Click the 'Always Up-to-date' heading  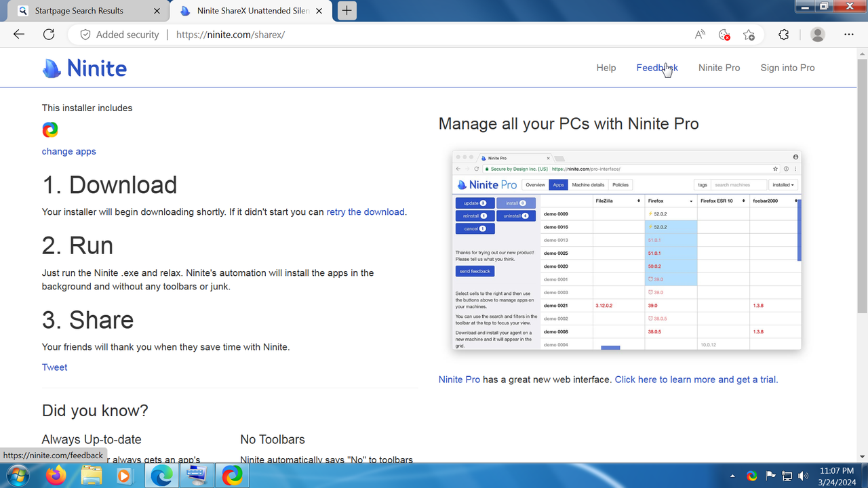(x=92, y=440)
